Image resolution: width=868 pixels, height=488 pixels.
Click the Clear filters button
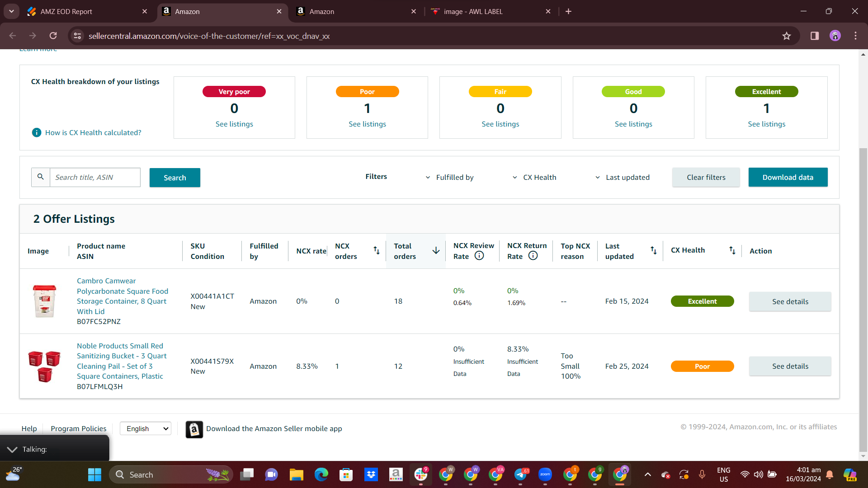pyautogui.click(x=706, y=177)
